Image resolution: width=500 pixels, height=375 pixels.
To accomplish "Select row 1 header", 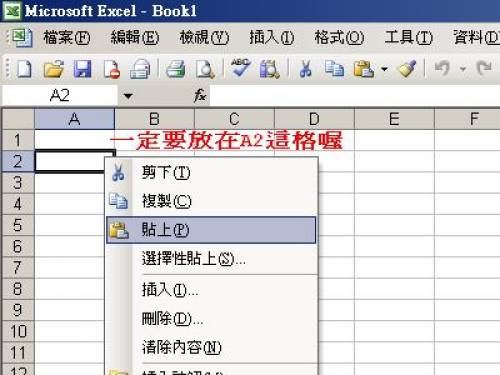I will click(x=18, y=140).
